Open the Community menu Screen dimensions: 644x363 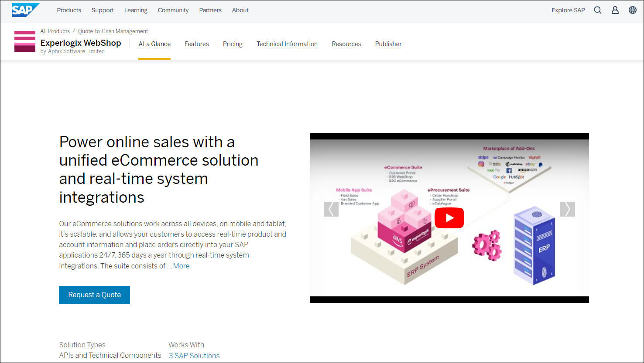pyautogui.click(x=173, y=10)
